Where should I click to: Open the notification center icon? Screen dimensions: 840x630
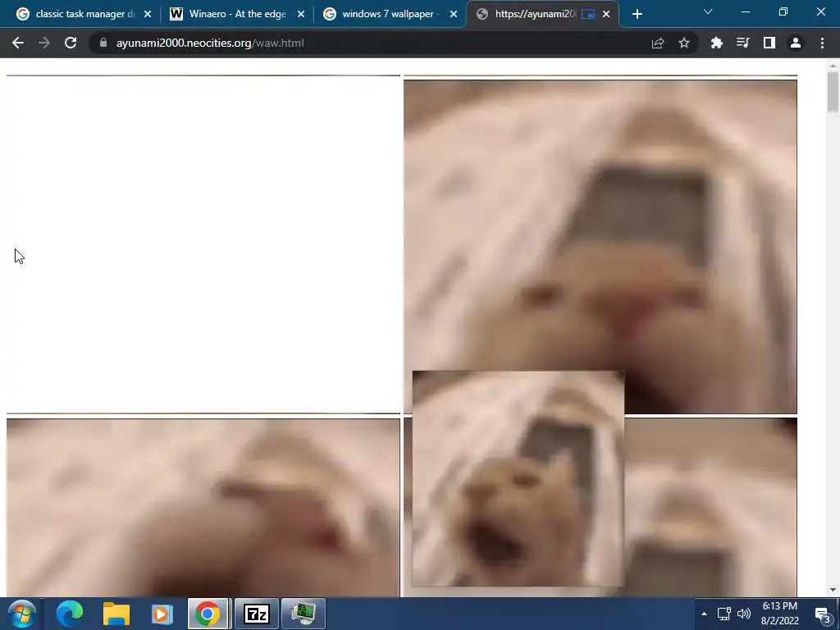coord(822,614)
